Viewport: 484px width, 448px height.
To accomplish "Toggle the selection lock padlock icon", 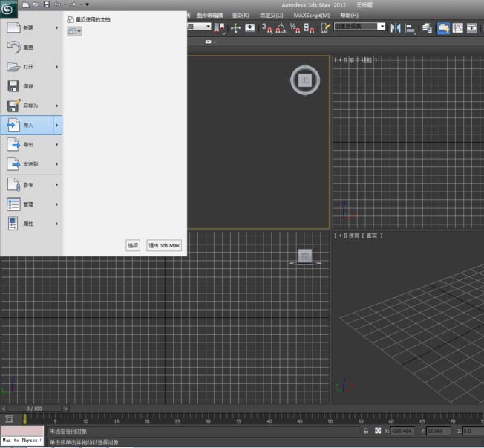I will [x=365, y=431].
